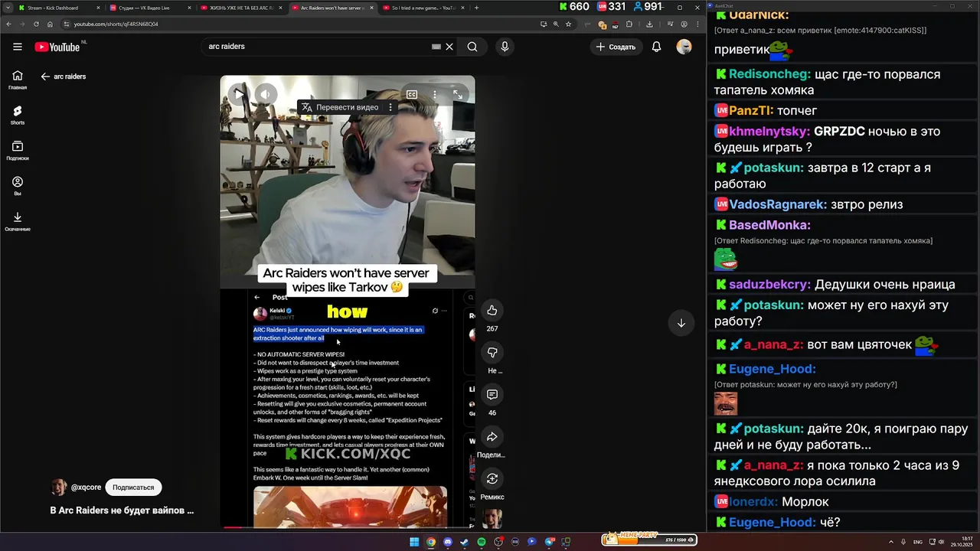Open YouTube notifications bell
The image size is (980, 551).
(x=656, y=47)
